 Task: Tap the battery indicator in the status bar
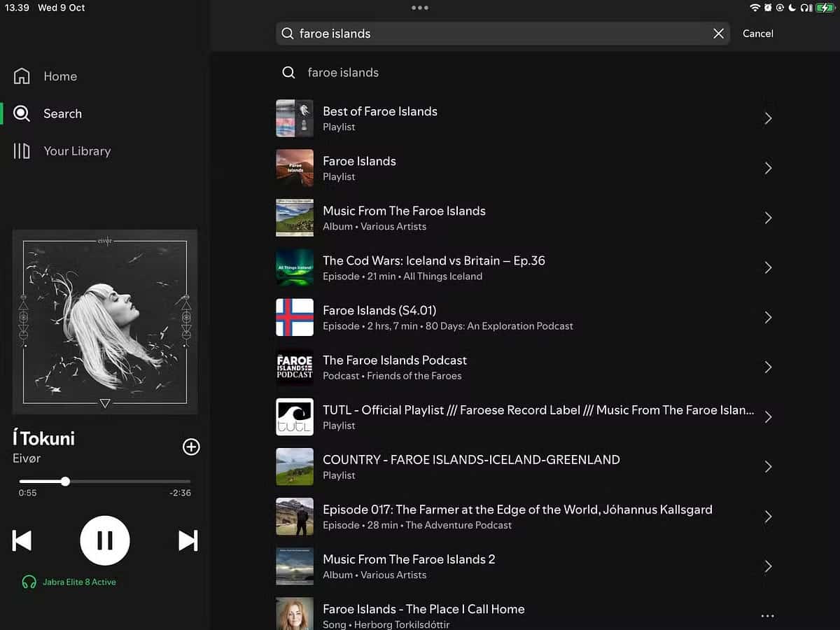coord(824,8)
